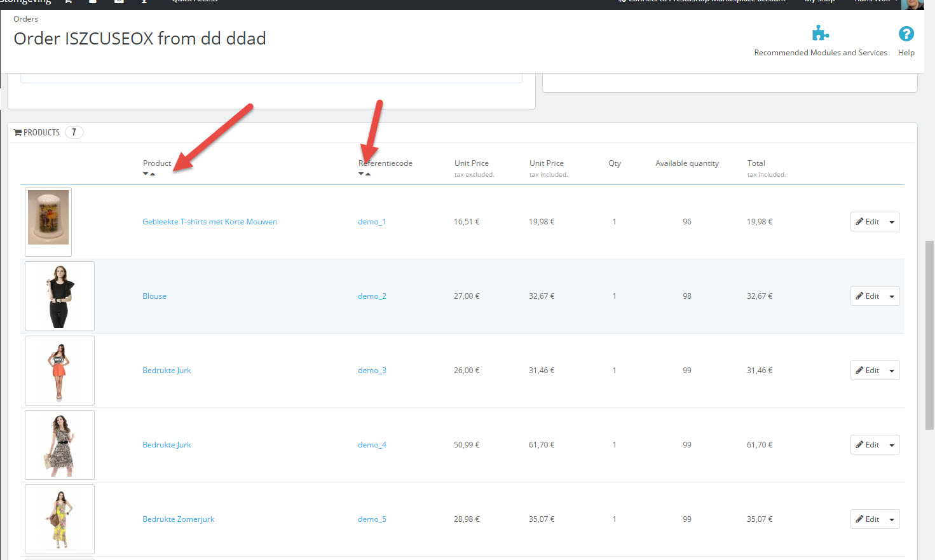Sort Referentiecode column ascending with up arrow
This screenshot has height=560, width=935.
click(x=368, y=174)
